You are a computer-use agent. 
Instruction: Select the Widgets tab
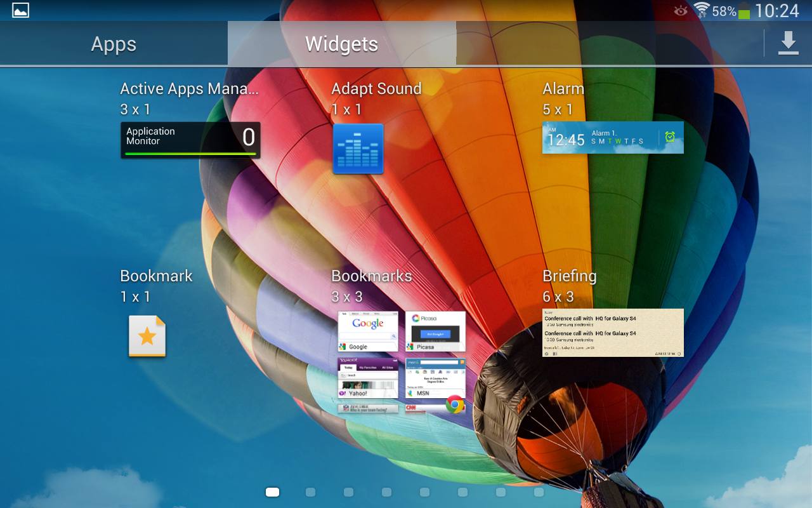tap(341, 44)
